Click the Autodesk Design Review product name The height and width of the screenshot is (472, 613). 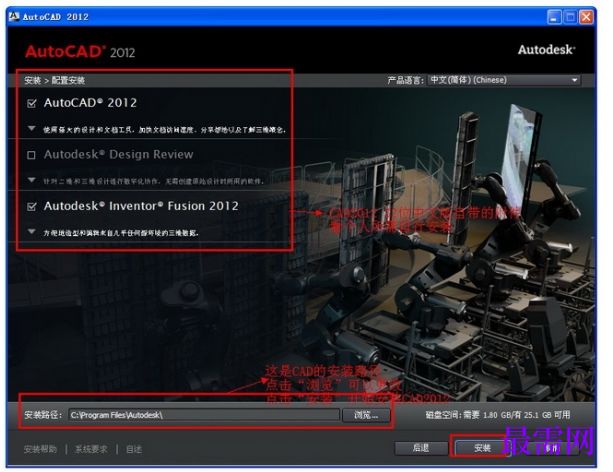coord(118,154)
